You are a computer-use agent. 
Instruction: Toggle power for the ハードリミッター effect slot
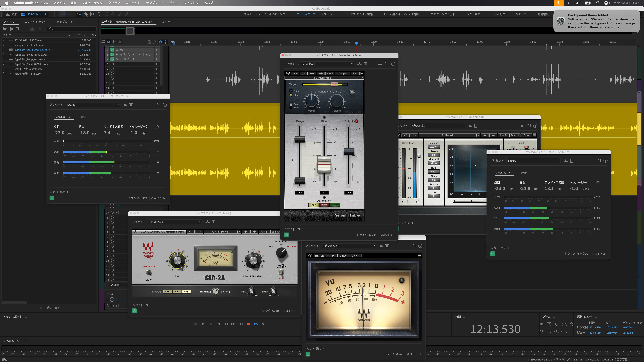(112, 59)
